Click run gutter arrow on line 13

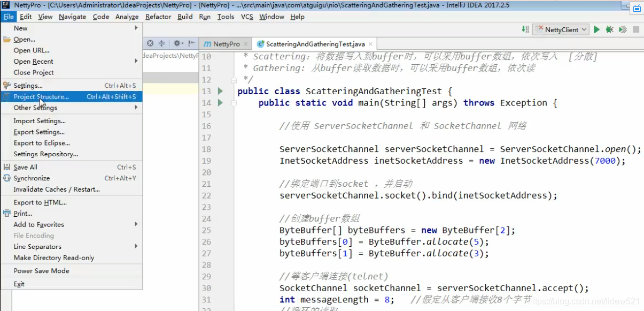click(220, 91)
